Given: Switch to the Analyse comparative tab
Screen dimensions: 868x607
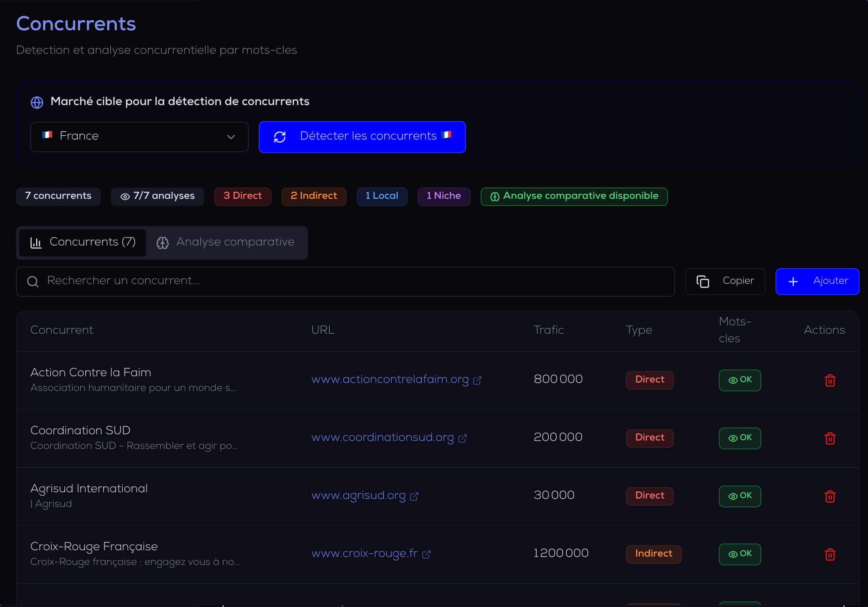Looking at the screenshot, I should 226,243.
